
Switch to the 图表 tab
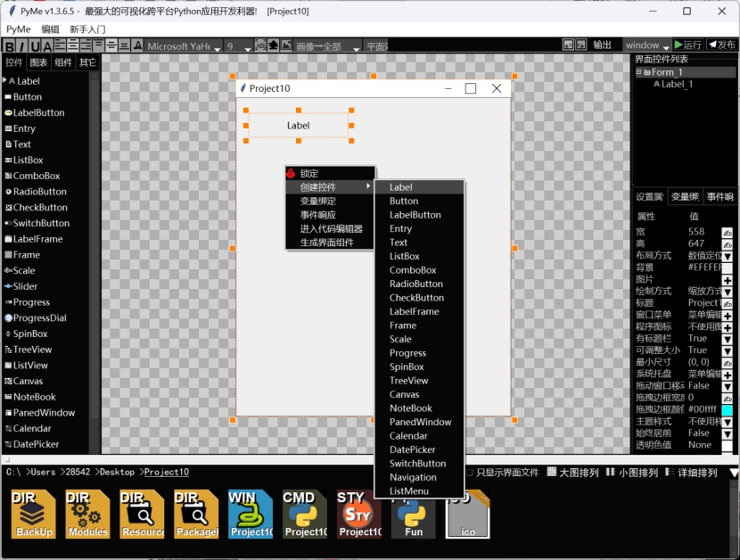coord(38,62)
